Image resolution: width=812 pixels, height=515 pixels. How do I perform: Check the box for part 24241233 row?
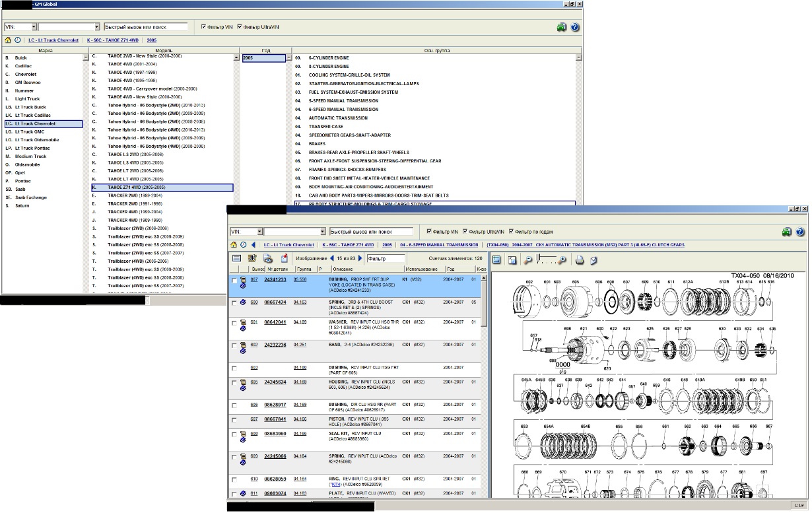coord(234,281)
